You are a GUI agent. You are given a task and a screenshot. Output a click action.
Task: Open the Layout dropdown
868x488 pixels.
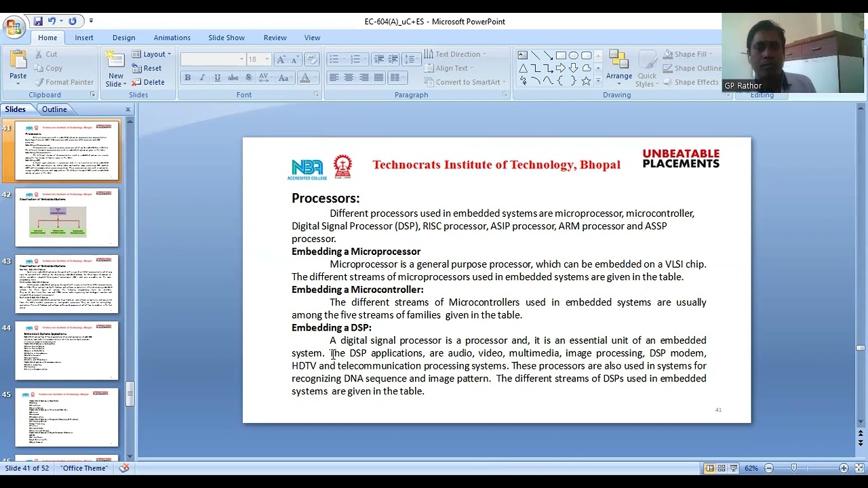coord(151,54)
